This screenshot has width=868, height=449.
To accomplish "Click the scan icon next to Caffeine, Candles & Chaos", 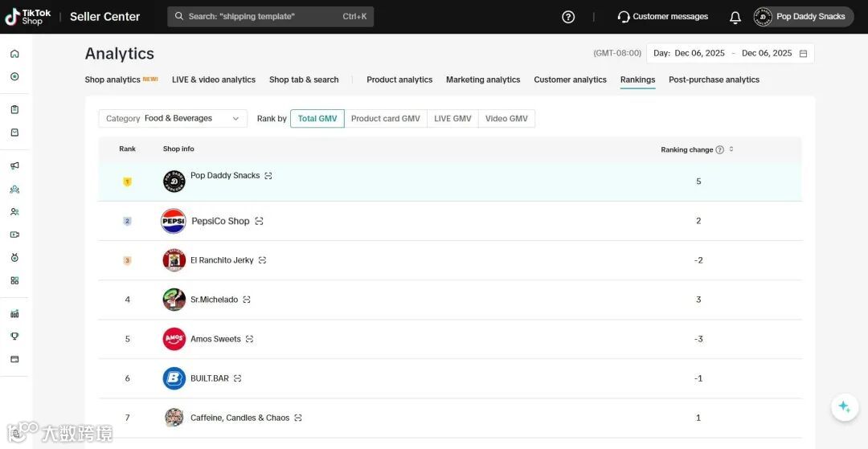I will coord(298,418).
